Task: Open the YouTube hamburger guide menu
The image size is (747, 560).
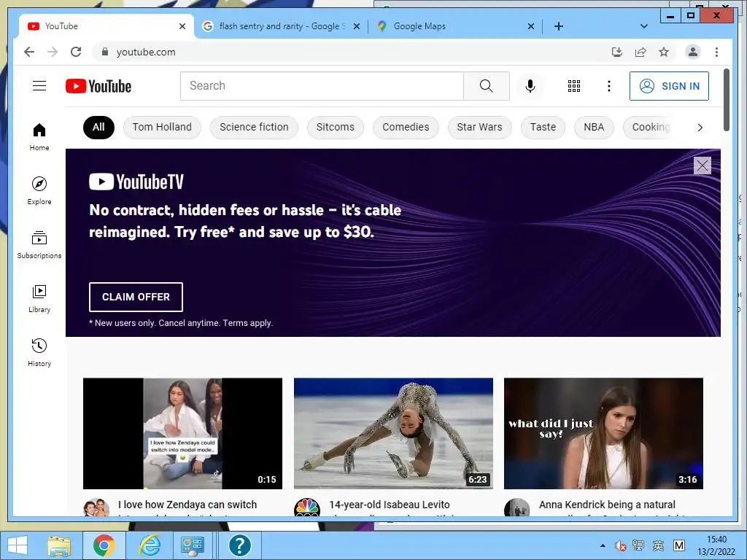Action: coord(39,86)
